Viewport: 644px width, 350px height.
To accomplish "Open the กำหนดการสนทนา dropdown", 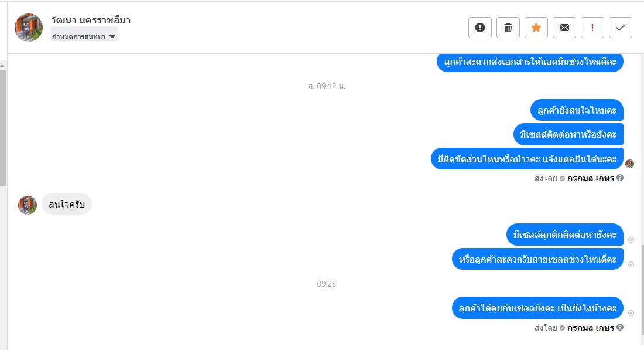I will tap(84, 36).
